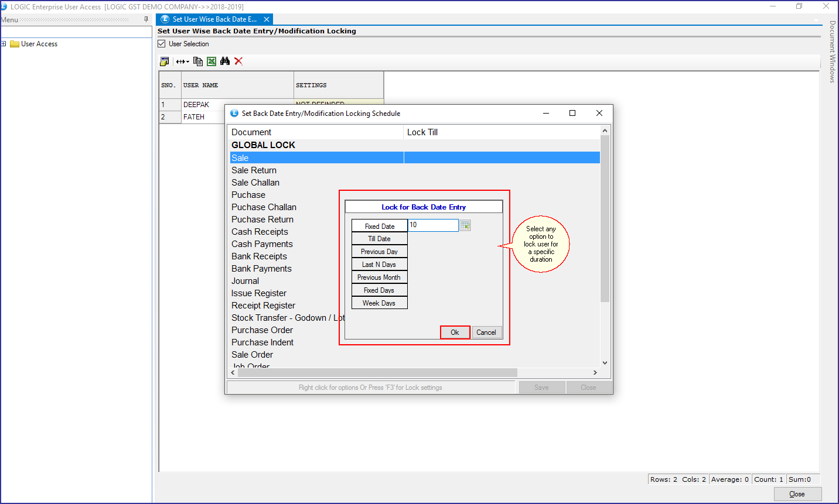
Task: Choose the Last N Days option
Action: coord(380,265)
